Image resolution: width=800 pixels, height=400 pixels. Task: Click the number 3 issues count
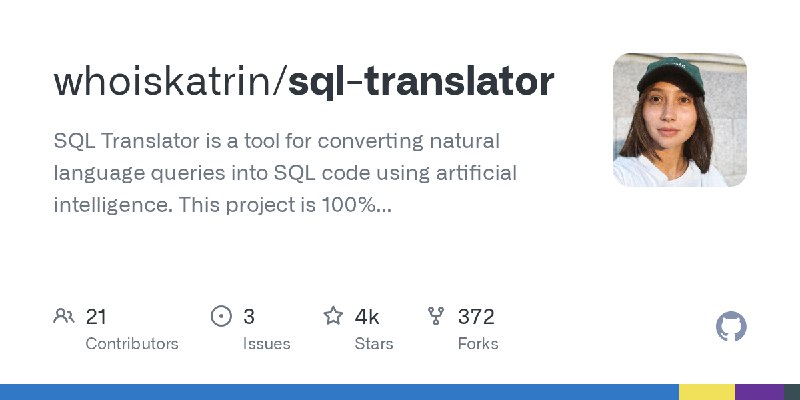tap(248, 317)
